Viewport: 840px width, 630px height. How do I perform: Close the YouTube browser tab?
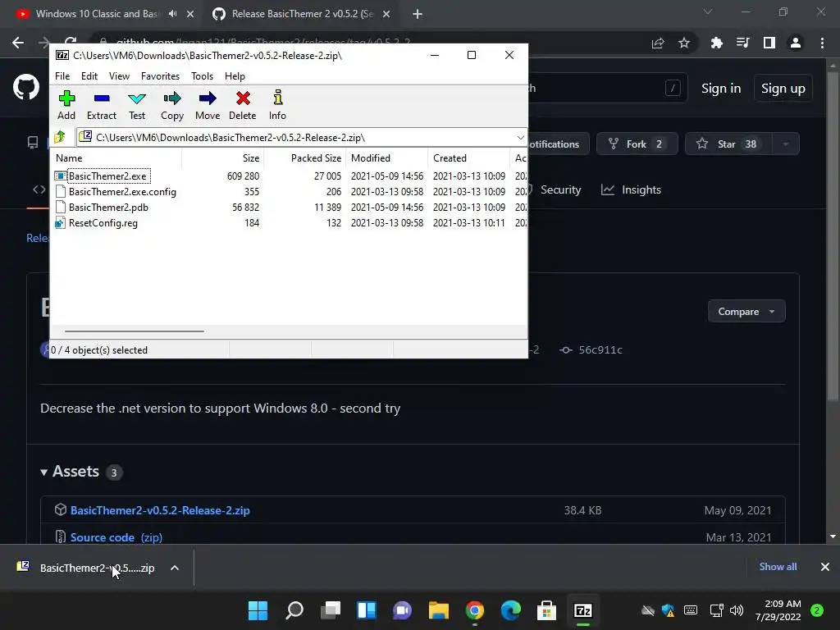(x=190, y=15)
